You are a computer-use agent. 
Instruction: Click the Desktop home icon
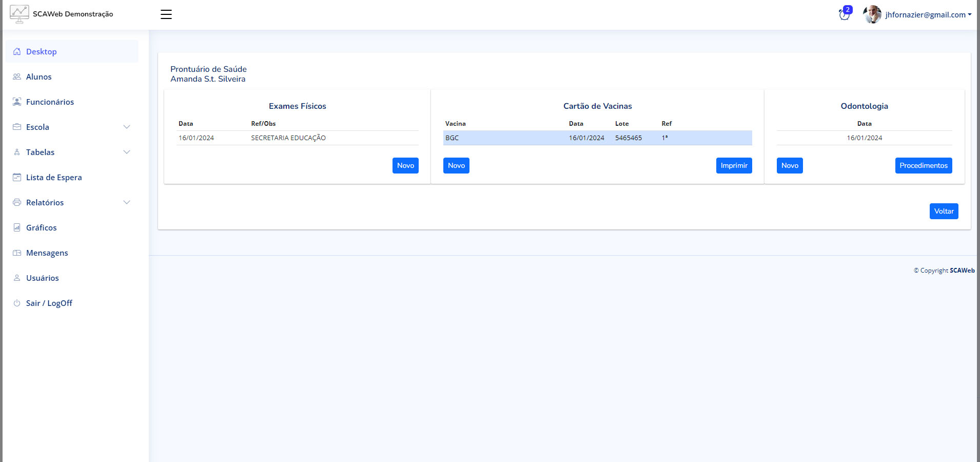17,52
